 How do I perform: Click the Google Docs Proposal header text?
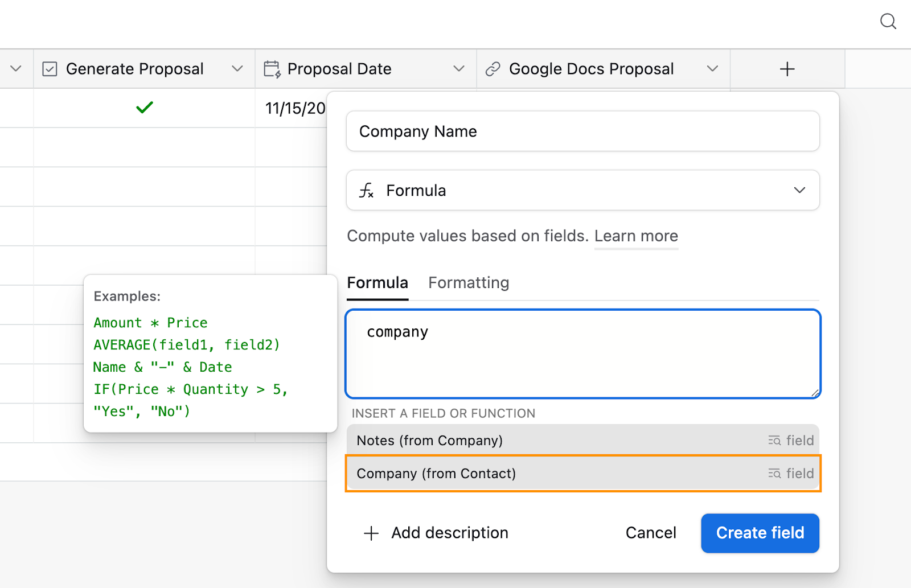tap(592, 69)
